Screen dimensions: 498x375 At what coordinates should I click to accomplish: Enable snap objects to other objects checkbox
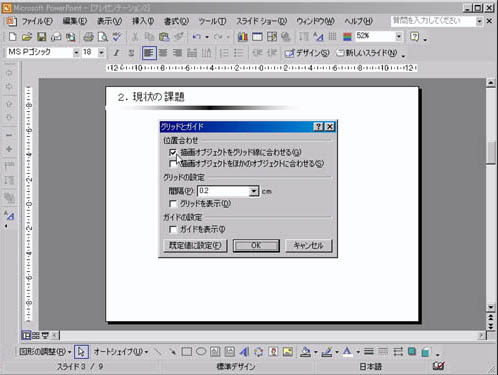coord(173,164)
